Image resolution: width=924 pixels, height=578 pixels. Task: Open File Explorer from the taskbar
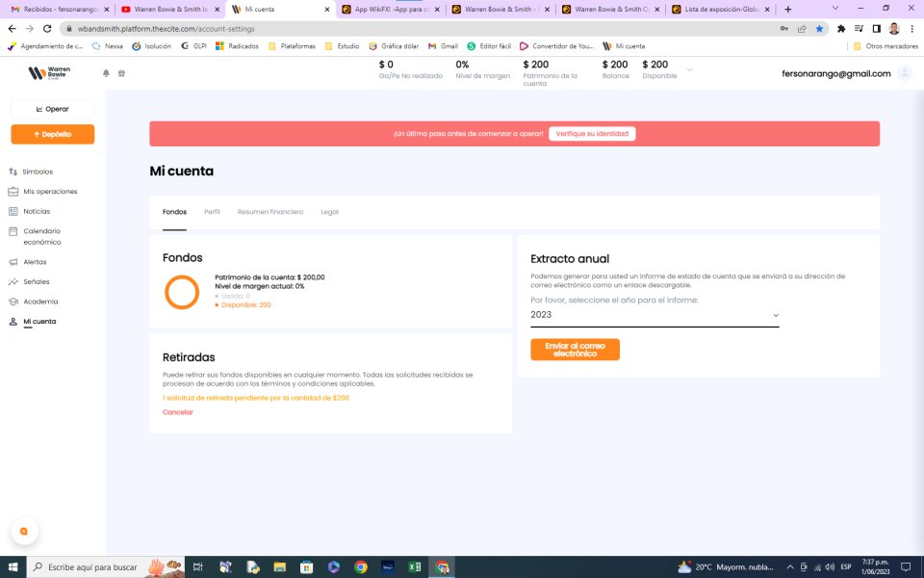279,566
